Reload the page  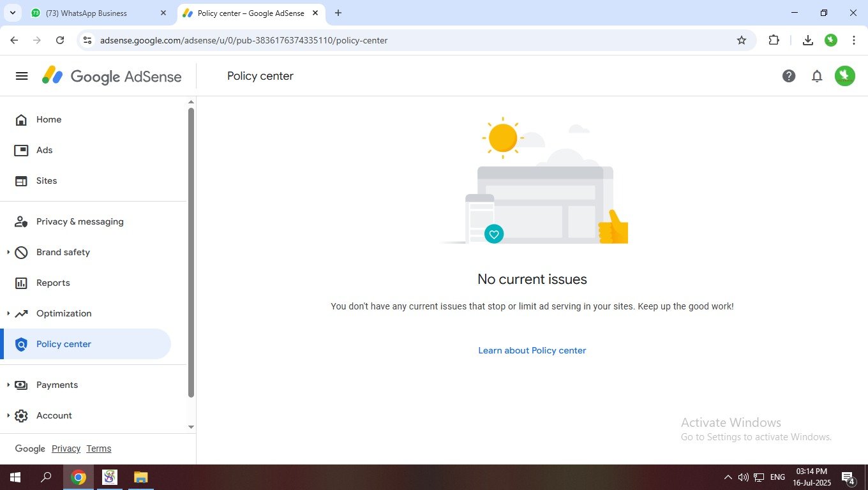pyautogui.click(x=60, y=40)
